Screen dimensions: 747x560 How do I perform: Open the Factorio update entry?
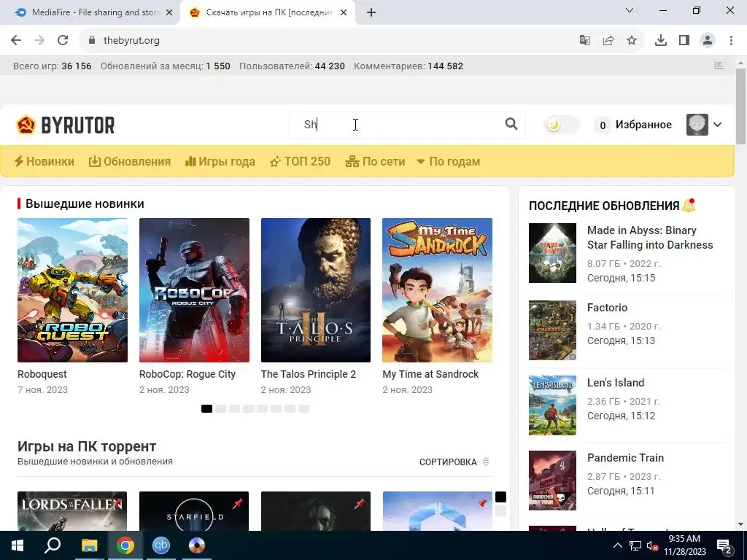[x=607, y=308]
